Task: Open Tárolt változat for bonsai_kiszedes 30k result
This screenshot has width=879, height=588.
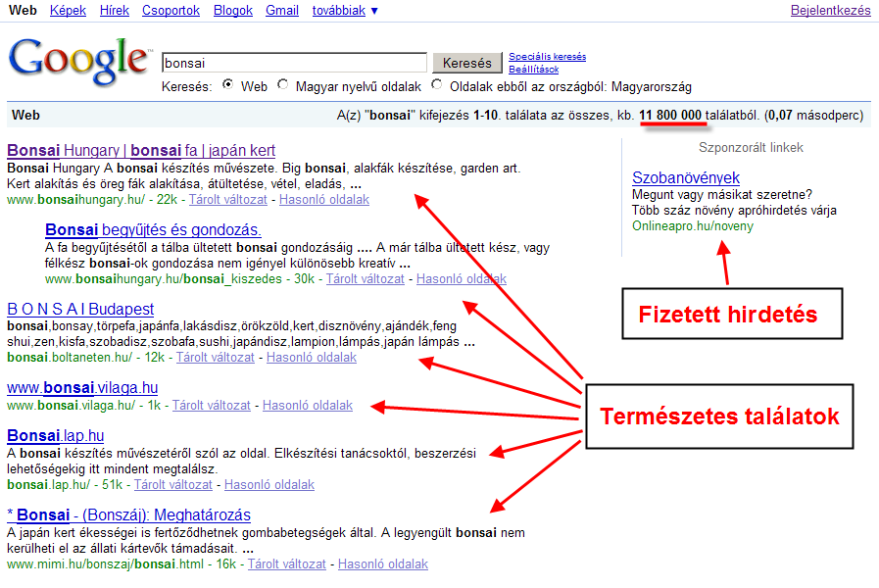Action: pyautogui.click(x=365, y=278)
